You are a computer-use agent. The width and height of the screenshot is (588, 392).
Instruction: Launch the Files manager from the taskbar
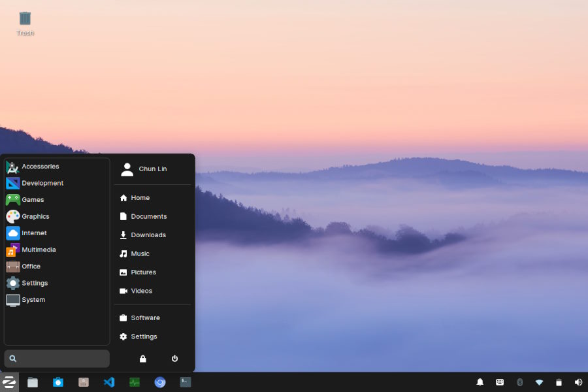click(33, 382)
